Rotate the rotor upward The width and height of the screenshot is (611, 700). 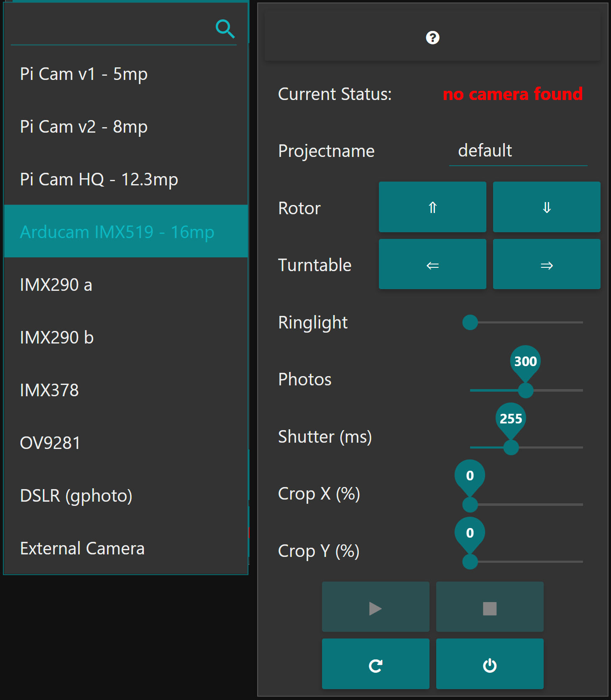[x=432, y=207]
